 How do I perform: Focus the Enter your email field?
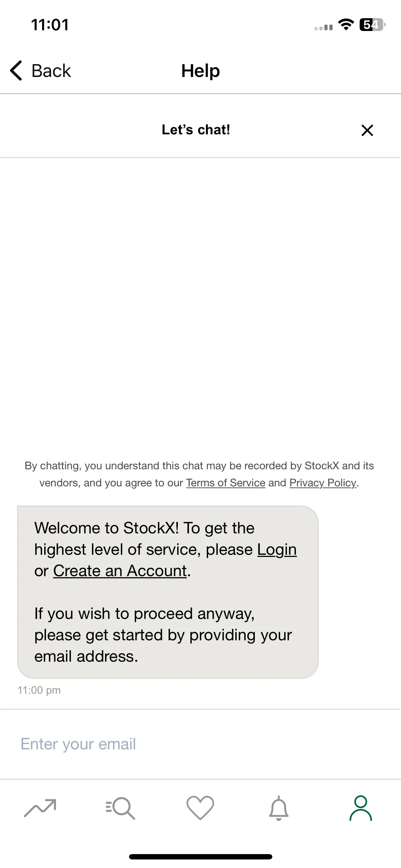pyautogui.click(x=200, y=744)
